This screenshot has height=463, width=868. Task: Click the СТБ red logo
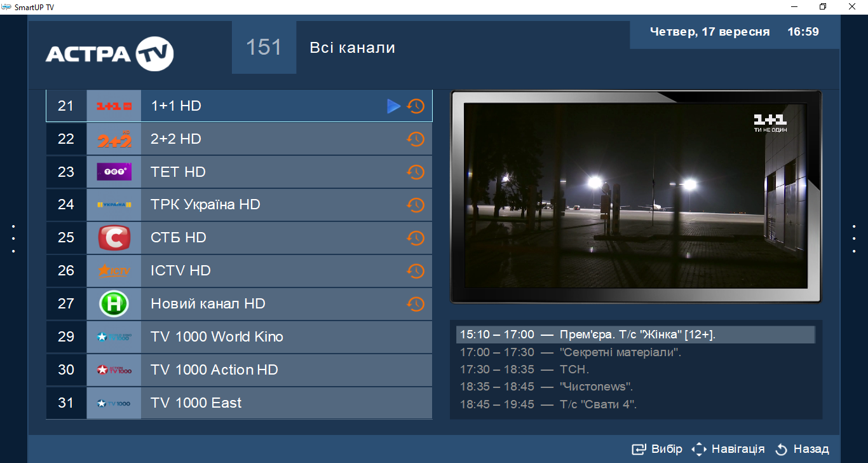point(114,238)
